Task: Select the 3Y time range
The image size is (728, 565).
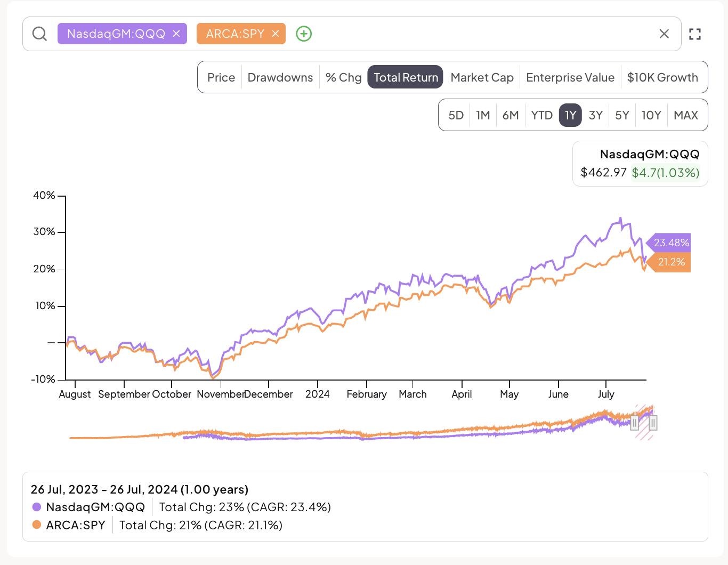Action: pyautogui.click(x=596, y=115)
